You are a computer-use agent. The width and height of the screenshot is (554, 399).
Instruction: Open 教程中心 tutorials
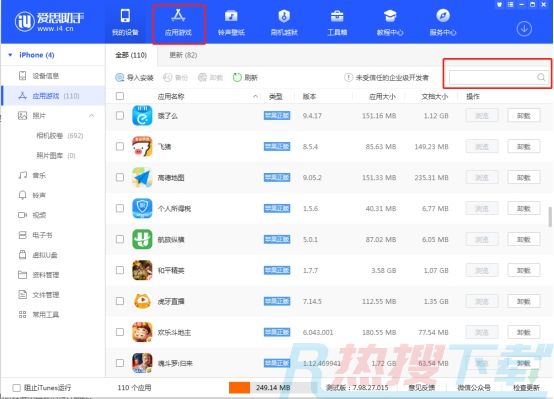390,23
